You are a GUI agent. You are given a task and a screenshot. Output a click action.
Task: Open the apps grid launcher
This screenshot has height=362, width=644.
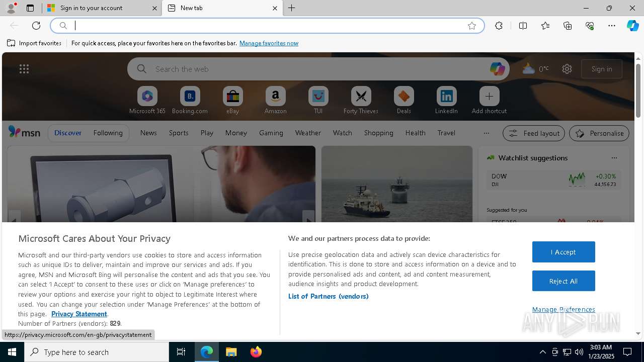[x=24, y=69]
